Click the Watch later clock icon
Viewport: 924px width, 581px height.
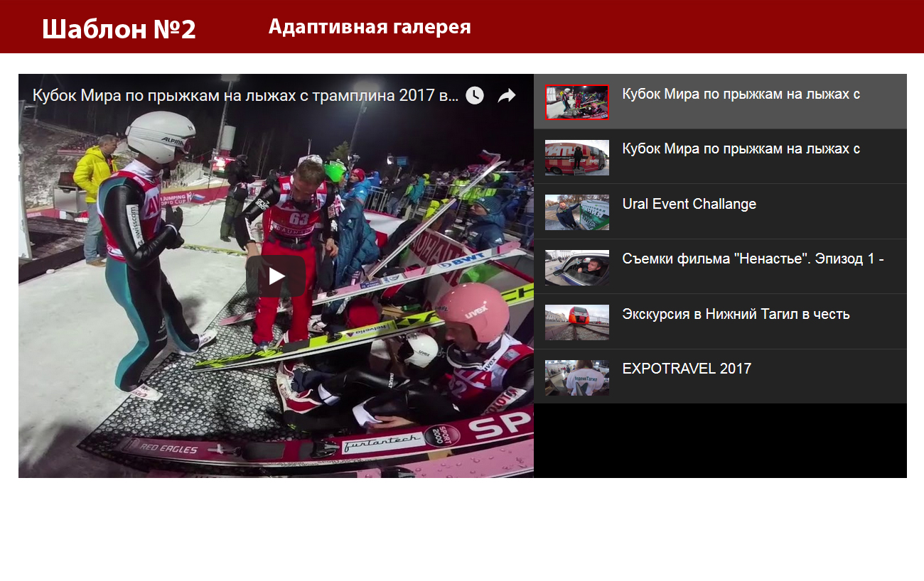click(475, 95)
